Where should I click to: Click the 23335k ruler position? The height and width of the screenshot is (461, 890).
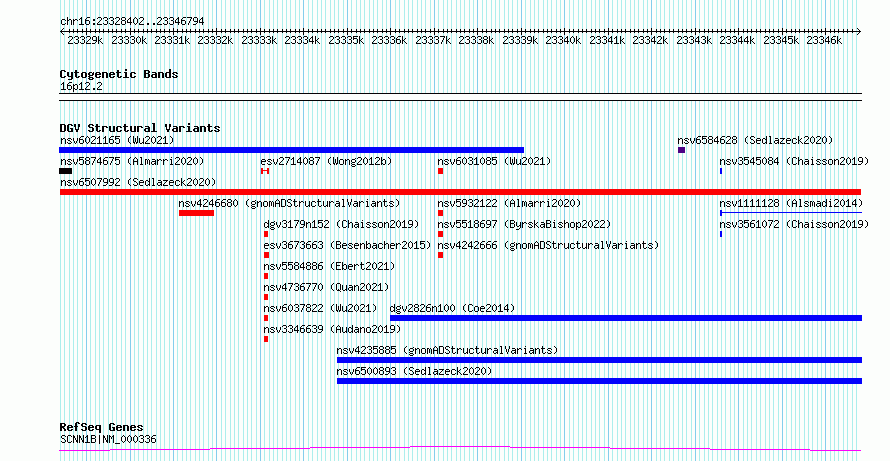click(x=346, y=41)
